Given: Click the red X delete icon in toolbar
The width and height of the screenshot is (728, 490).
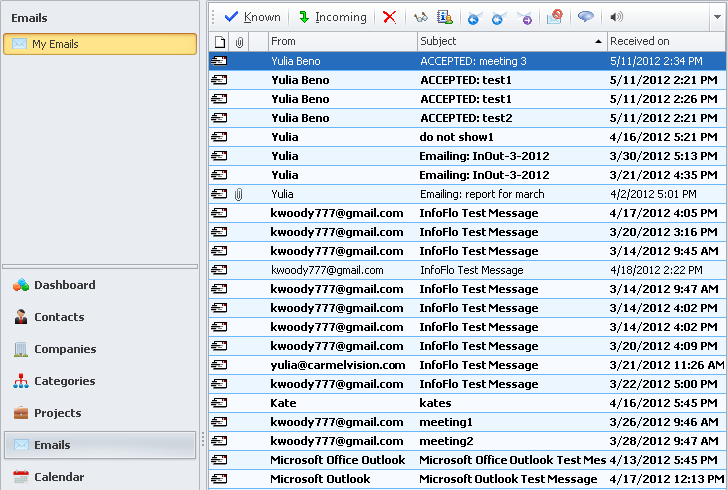Looking at the screenshot, I should [x=389, y=17].
